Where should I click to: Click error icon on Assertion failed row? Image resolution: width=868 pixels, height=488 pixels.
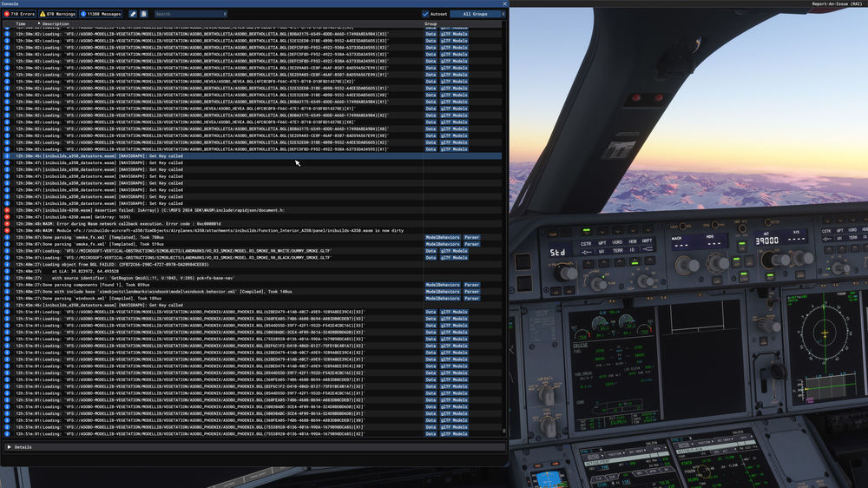click(x=7, y=210)
